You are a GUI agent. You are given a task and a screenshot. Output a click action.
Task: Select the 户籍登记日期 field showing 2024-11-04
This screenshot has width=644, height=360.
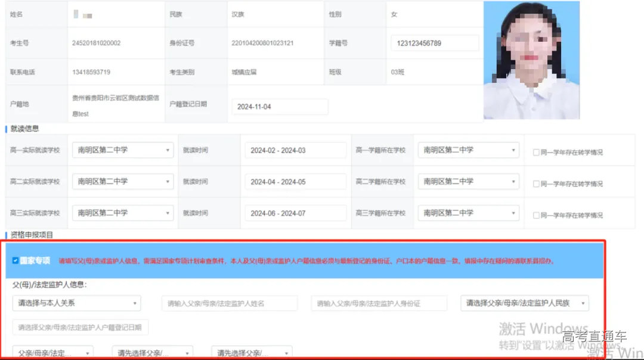[280, 106]
